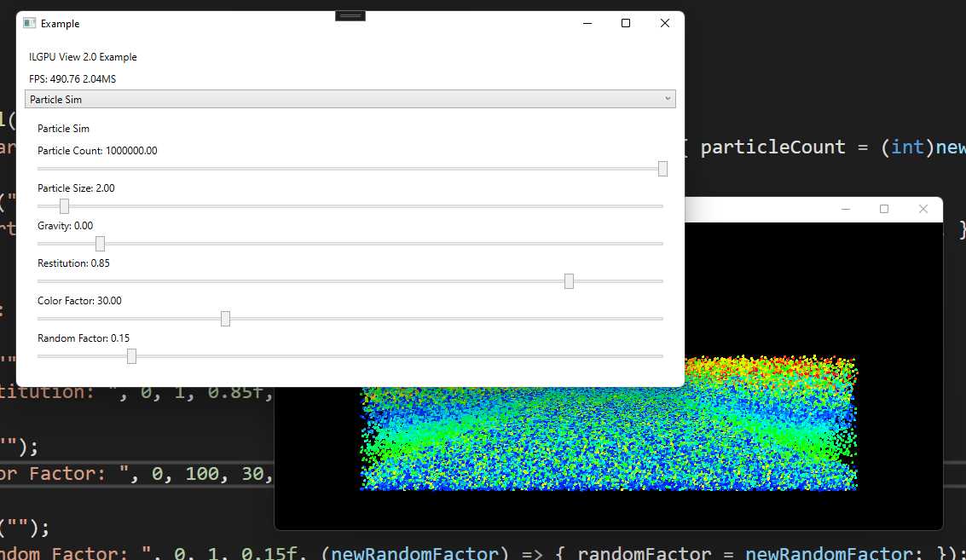Maximize the particle render window
This screenshot has width=966, height=560.
[884, 210]
